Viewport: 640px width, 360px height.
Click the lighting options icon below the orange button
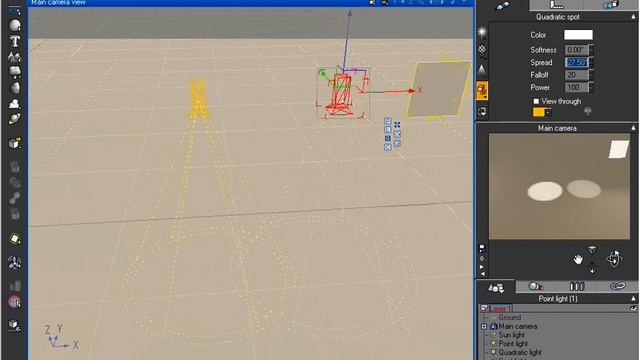coord(482,111)
